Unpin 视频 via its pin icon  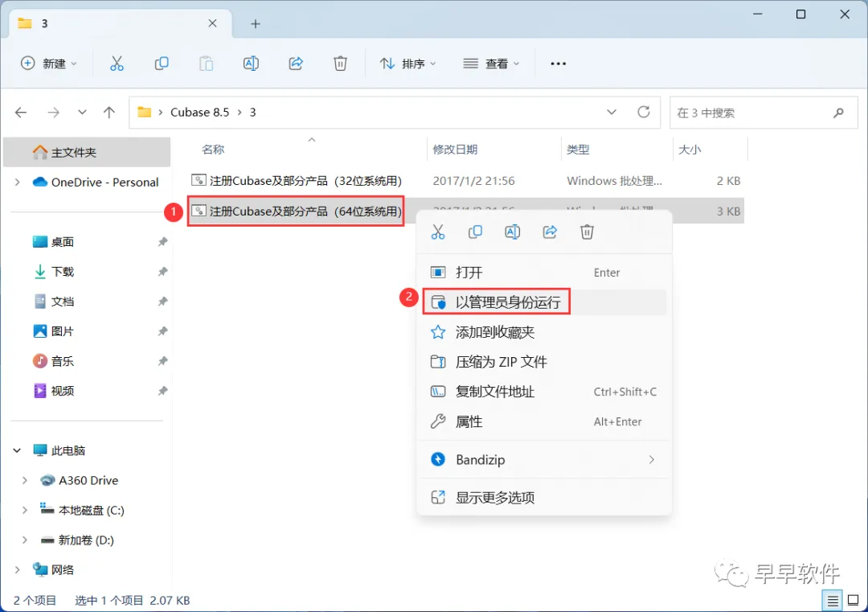coord(162,392)
